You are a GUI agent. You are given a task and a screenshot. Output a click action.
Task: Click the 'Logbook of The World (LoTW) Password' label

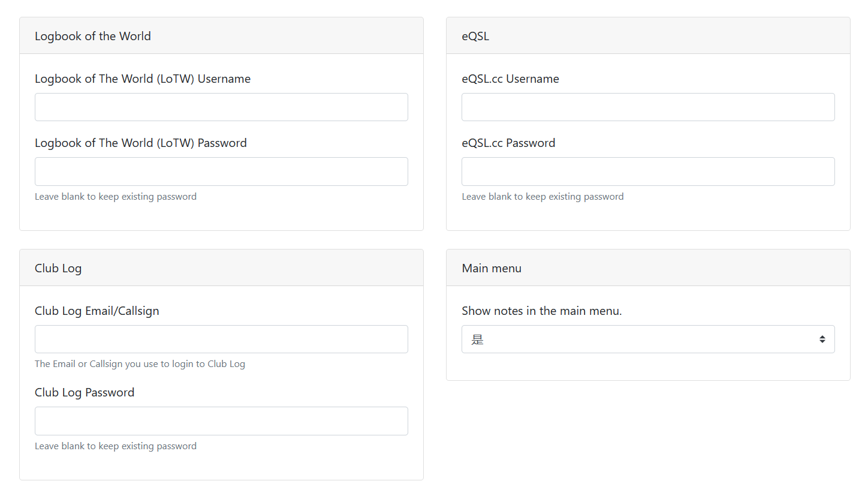point(141,143)
